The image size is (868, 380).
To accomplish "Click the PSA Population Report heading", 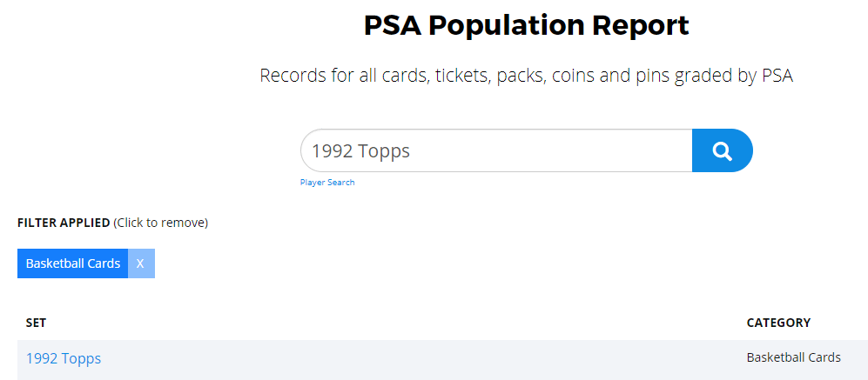I will [x=526, y=25].
